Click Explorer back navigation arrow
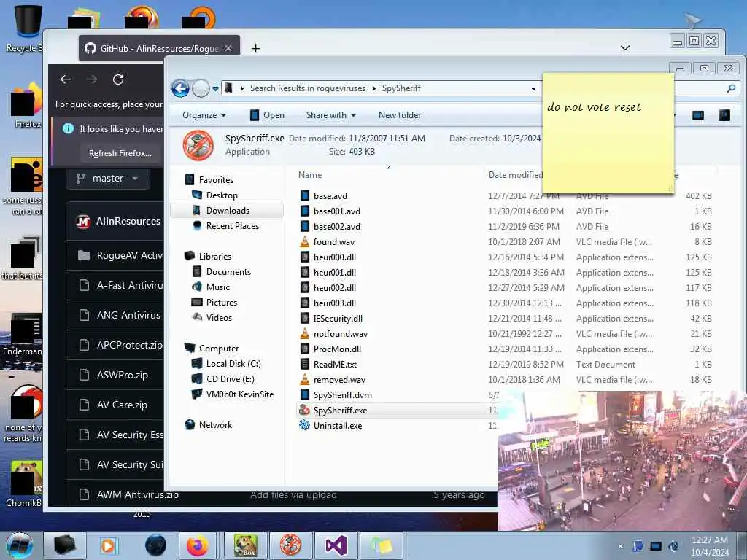747x560 pixels. coord(181,88)
